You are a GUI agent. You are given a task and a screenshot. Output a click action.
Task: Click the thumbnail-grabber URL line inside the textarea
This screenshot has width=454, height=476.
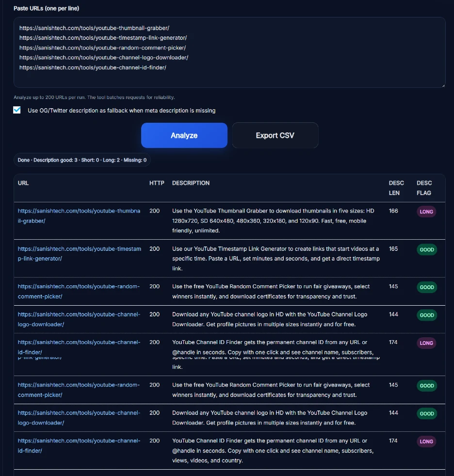tap(94, 28)
